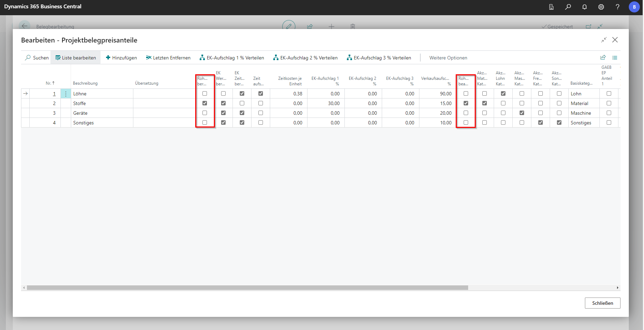Select Liste bearbeiten action
Viewport: 644px width, 330px height.
[x=76, y=58]
